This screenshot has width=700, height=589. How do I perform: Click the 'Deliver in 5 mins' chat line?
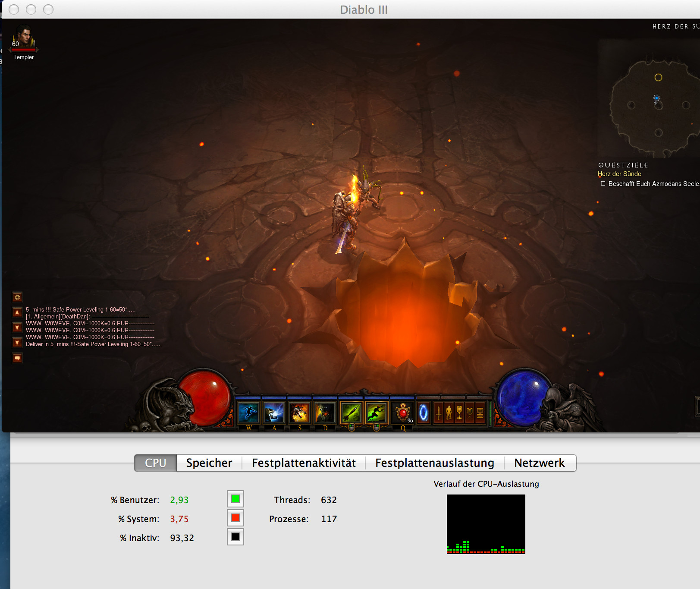pos(93,344)
